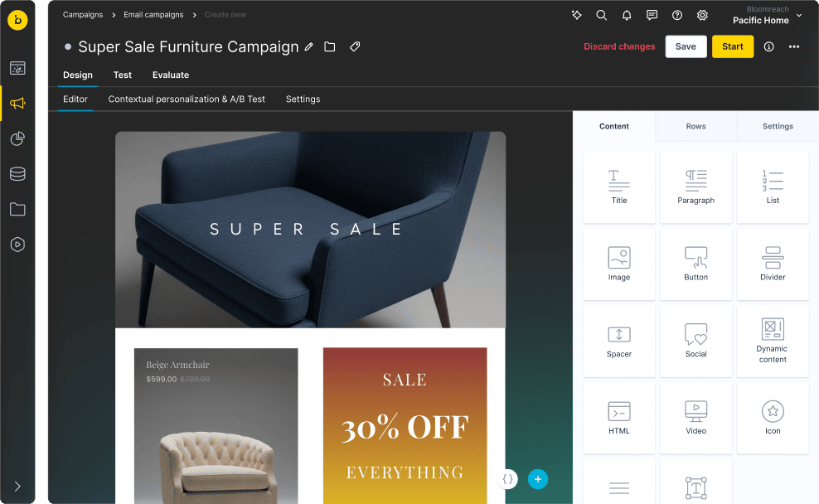
Task: Open Contextual personalization & A/B Test tab
Action: click(x=187, y=99)
